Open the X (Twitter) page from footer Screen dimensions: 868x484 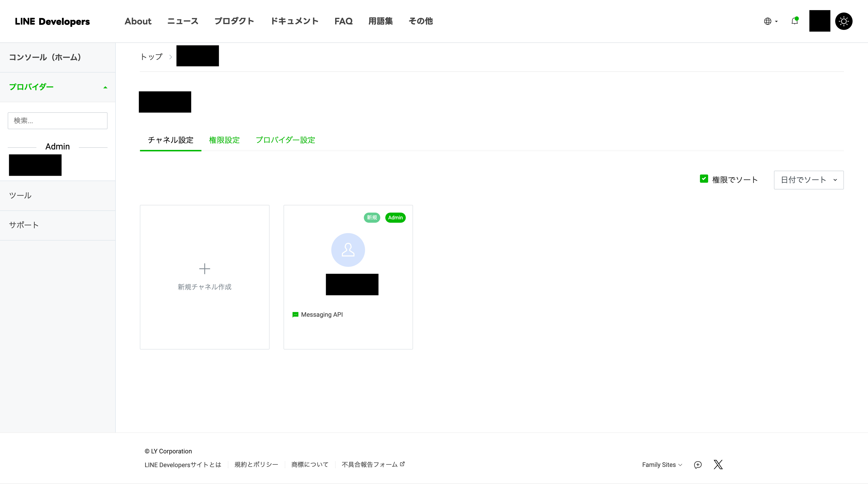point(719,464)
